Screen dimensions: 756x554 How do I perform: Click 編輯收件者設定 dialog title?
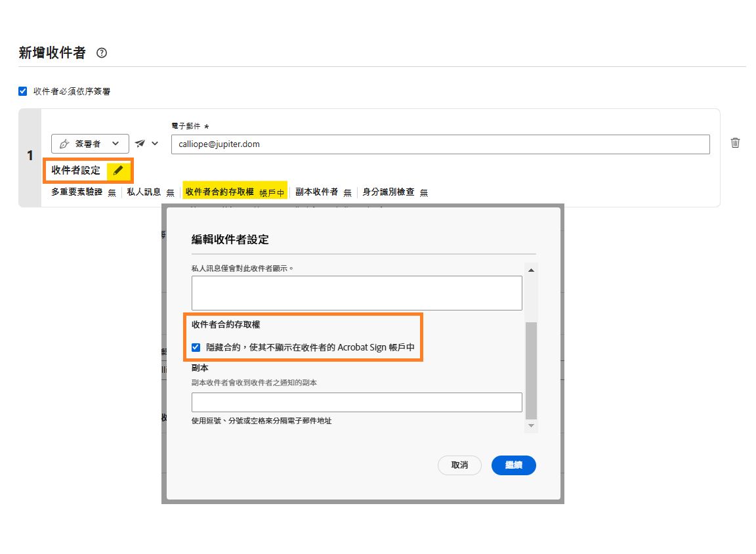230,239
